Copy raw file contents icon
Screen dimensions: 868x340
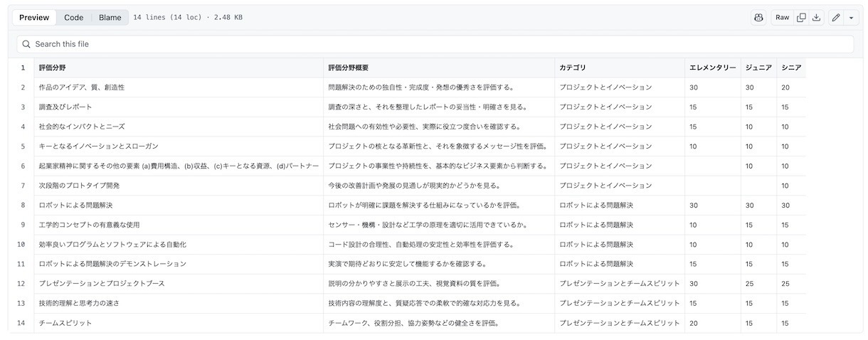coord(801,18)
